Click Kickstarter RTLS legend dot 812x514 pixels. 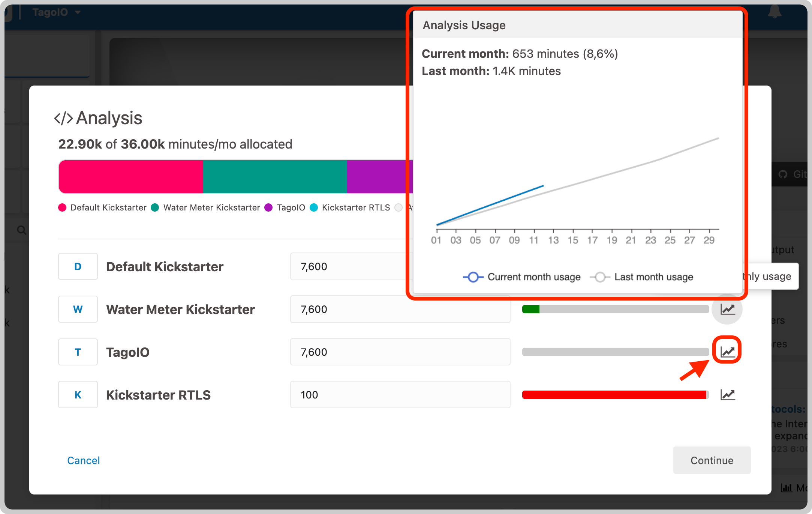314,207
